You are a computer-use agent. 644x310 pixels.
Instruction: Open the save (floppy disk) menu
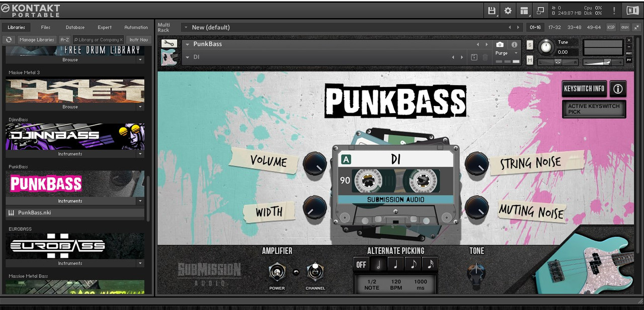[493, 11]
